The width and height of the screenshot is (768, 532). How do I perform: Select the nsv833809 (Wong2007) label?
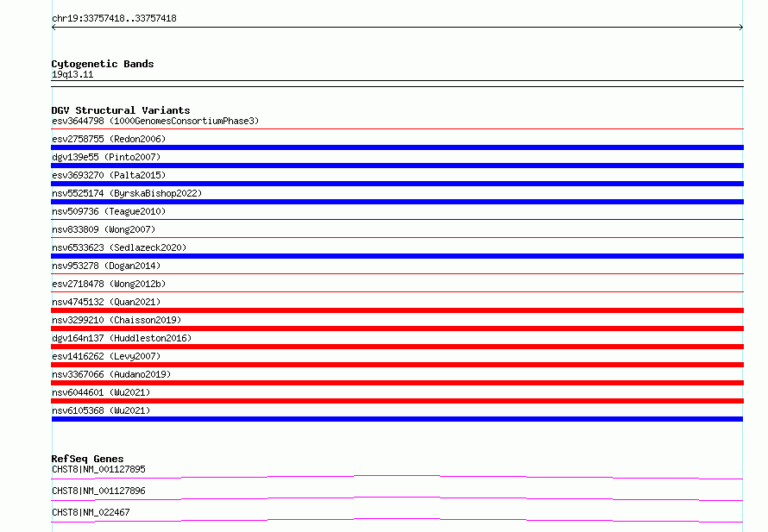click(104, 229)
